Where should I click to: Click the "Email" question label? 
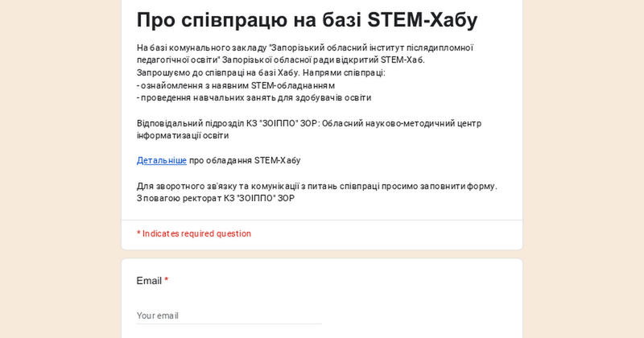click(x=149, y=281)
